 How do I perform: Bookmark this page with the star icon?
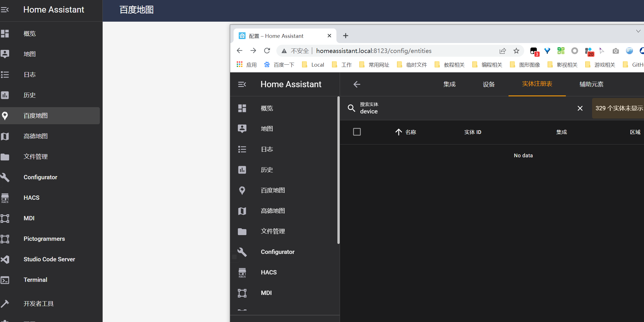(x=516, y=51)
